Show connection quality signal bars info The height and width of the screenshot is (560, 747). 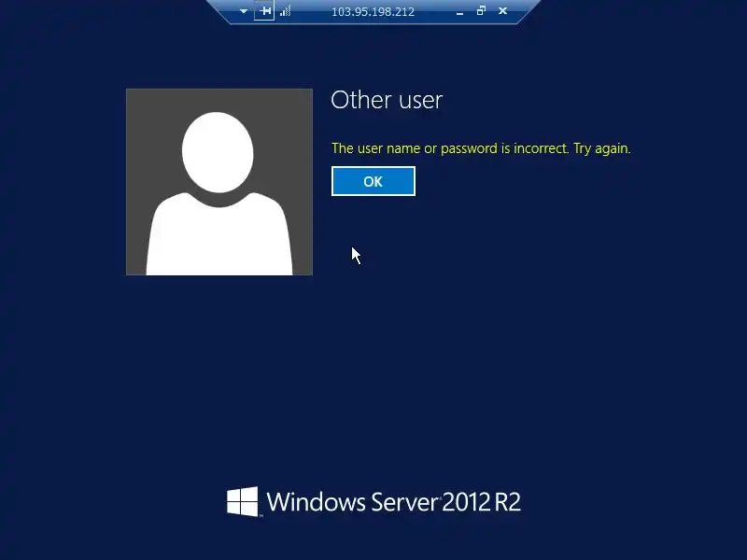coord(286,11)
